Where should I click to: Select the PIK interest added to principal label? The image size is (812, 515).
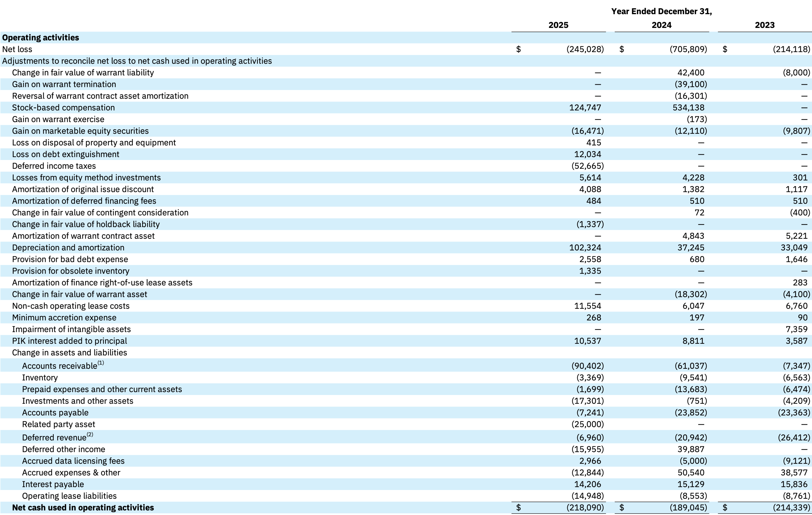(70, 341)
